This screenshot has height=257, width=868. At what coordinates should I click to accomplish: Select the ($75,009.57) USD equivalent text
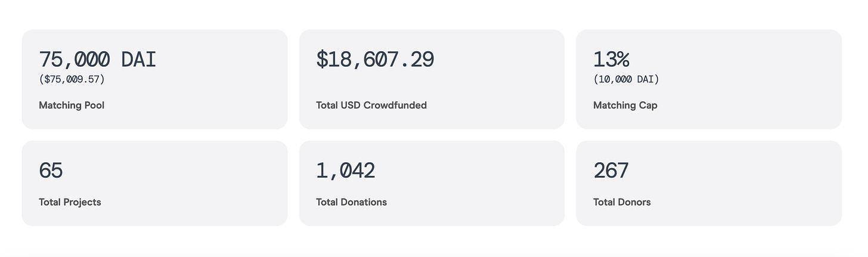tap(72, 79)
